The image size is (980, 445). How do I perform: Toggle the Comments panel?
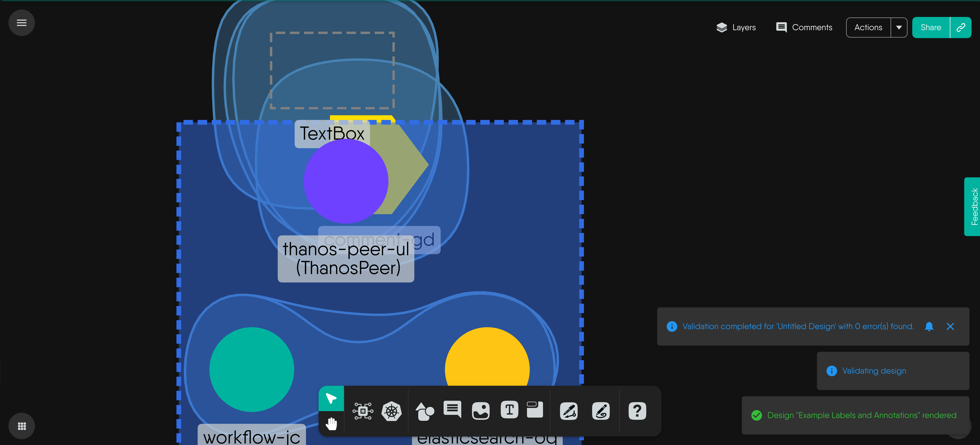(x=804, y=27)
